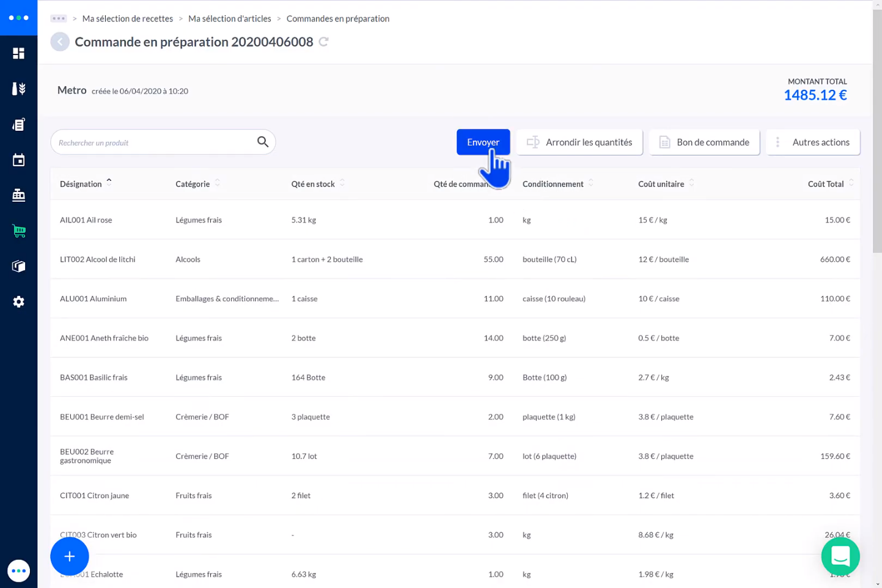
Task: Open the cash register sidebar icon
Action: pos(18,196)
